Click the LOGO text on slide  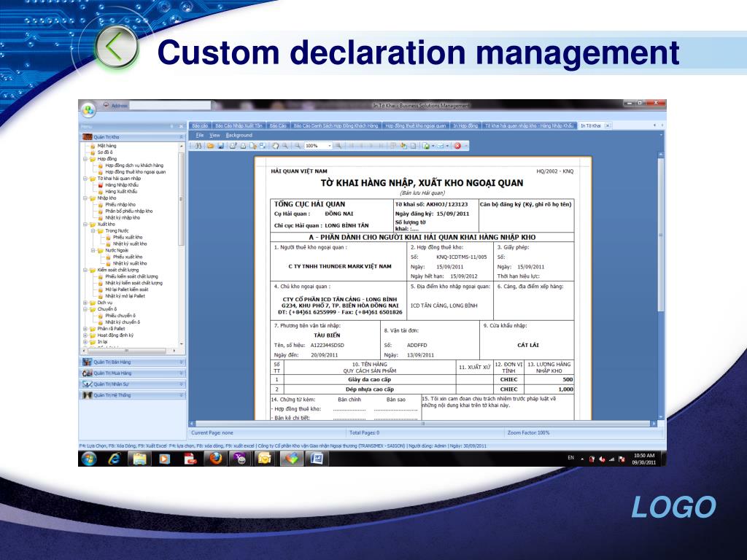click(x=673, y=507)
